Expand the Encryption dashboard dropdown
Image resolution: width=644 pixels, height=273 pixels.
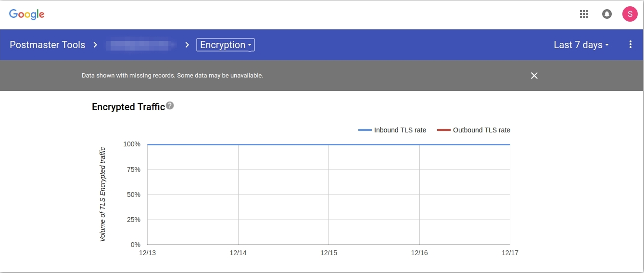point(226,45)
